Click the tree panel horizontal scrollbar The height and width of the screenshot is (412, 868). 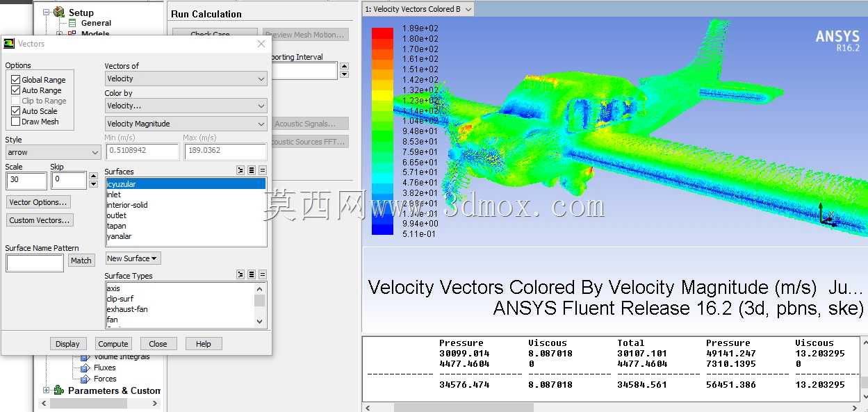[99, 404]
